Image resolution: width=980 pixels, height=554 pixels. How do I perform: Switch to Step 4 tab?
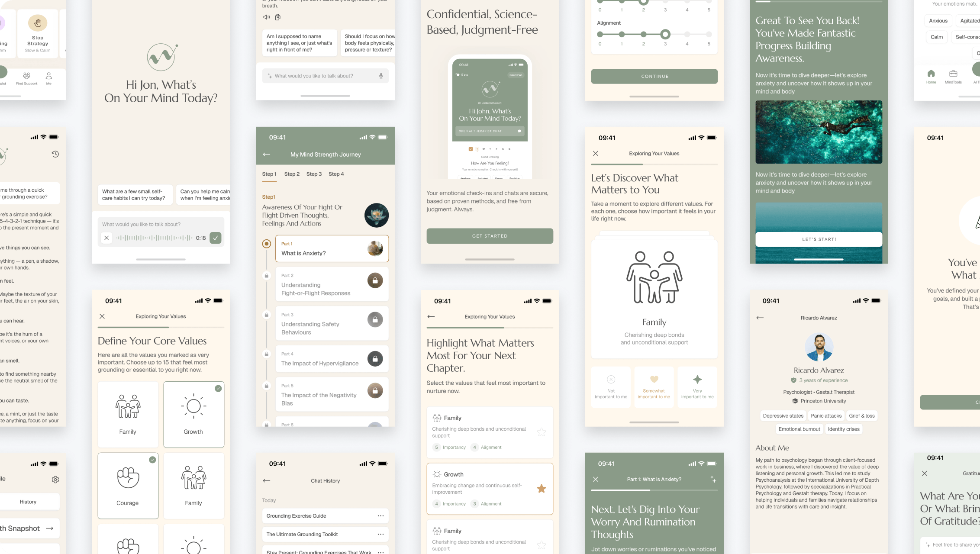point(336,174)
